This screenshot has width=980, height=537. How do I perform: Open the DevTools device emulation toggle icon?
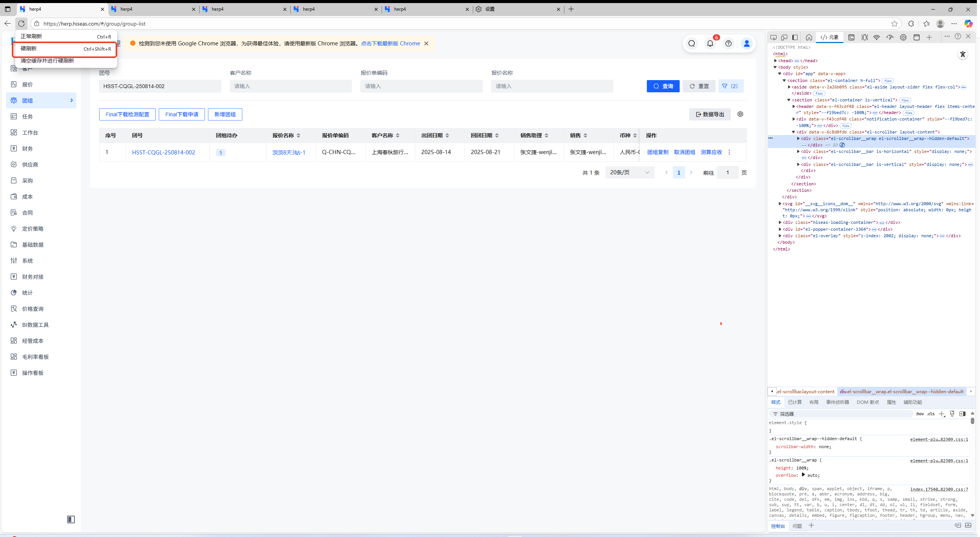(x=784, y=37)
